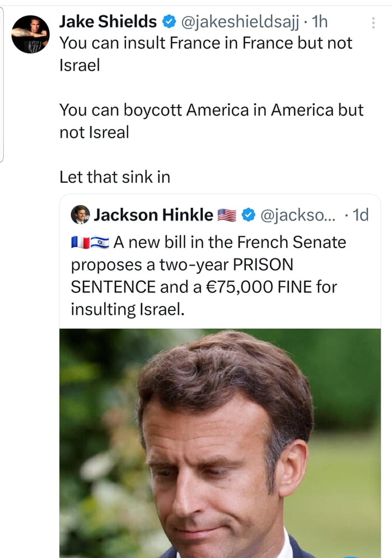The image size is (392, 558).
Task: Visit the @jakeshieldsajj handle
Action: [x=238, y=22]
